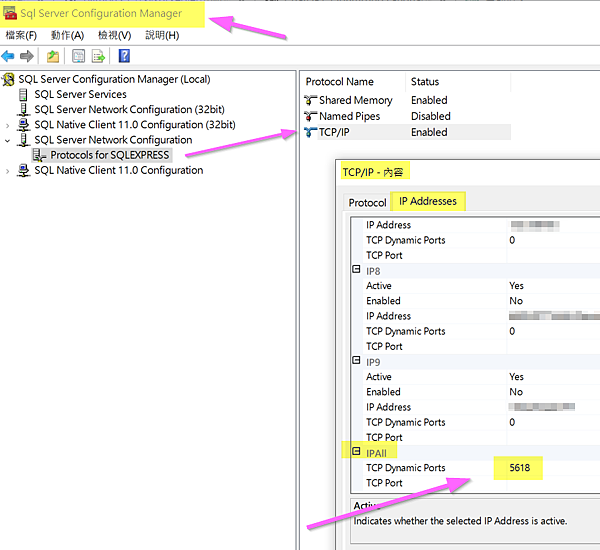Screen dimensions: 600x550
Task: Click IP8 Enabled value No
Action: [x=516, y=301]
